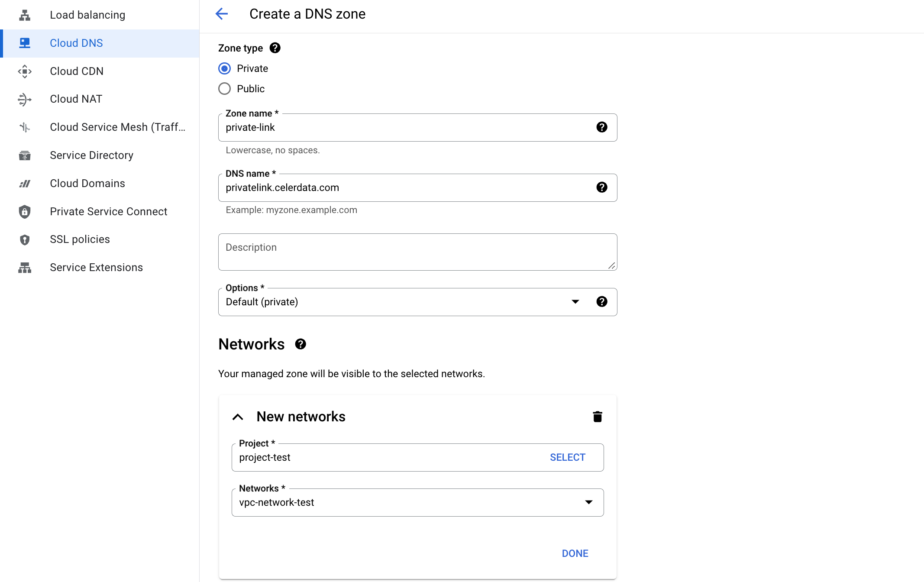Click the Private Service Connect shield icon
The image size is (924, 582).
tap(25, 211)
